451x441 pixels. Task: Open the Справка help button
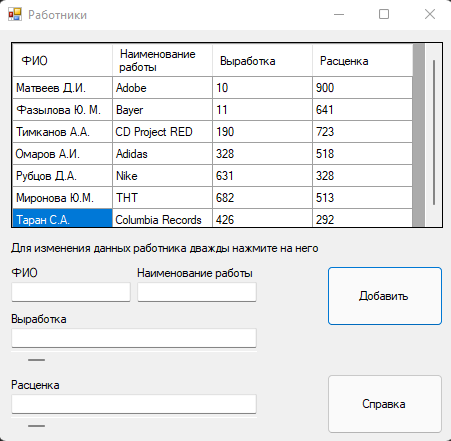point(385,404)
